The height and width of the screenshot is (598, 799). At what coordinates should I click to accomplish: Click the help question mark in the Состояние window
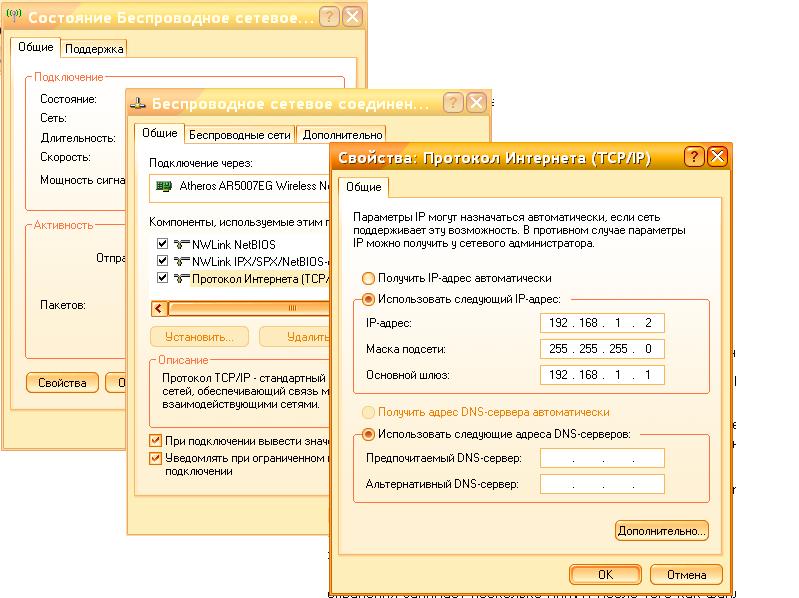point(330,17)
